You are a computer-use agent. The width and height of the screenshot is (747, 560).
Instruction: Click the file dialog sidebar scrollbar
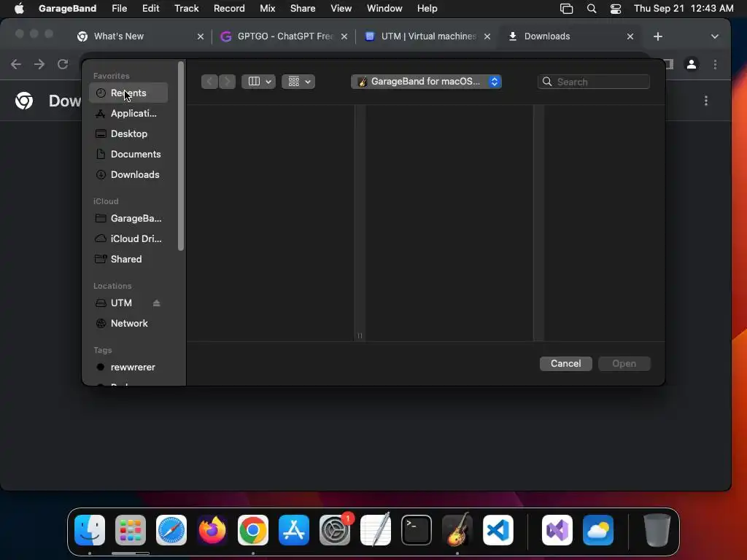[x=181, y=156]
